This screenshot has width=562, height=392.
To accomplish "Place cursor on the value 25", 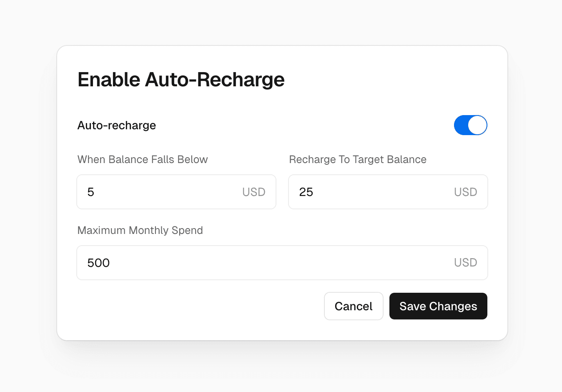I will point(306,192).
